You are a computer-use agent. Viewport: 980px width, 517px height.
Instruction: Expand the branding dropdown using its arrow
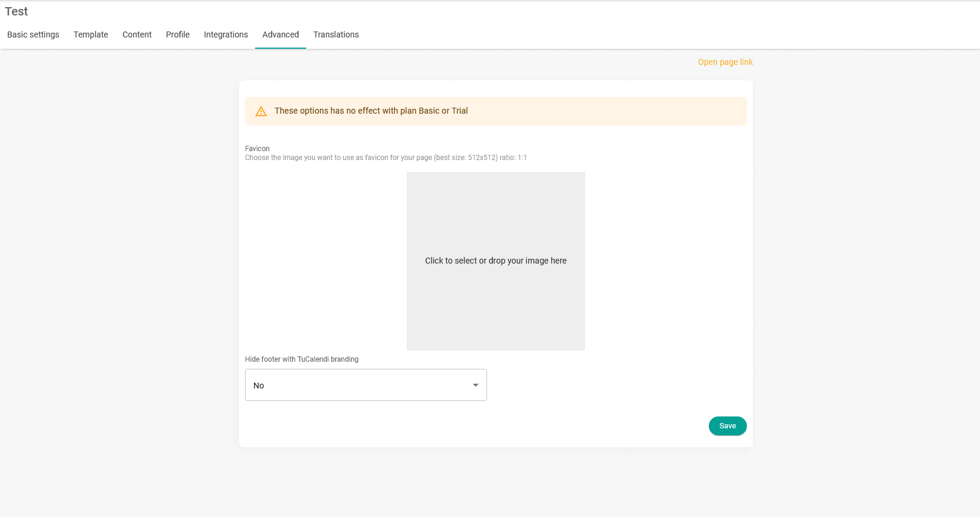(475, 385)
